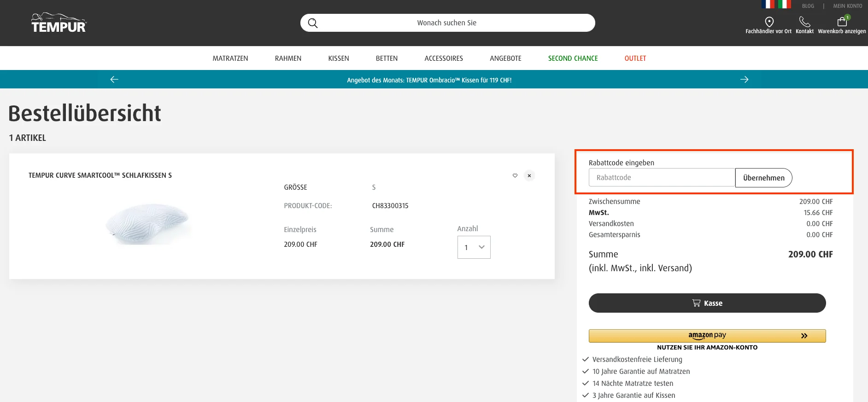The width and height of the screenshot is (868, 402).
Task: Click the 3 Jahre Garantie auf Kissen text
Action: (633, 396)
